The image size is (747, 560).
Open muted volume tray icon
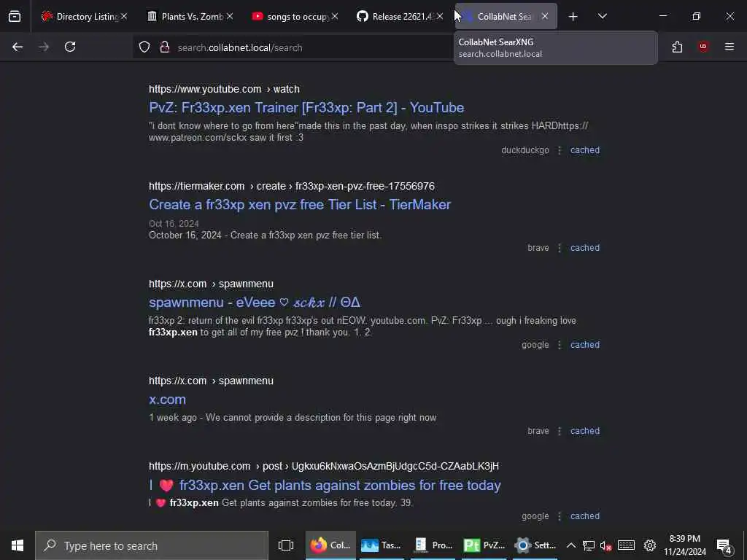pyautogui.click(x=605, y=545)
